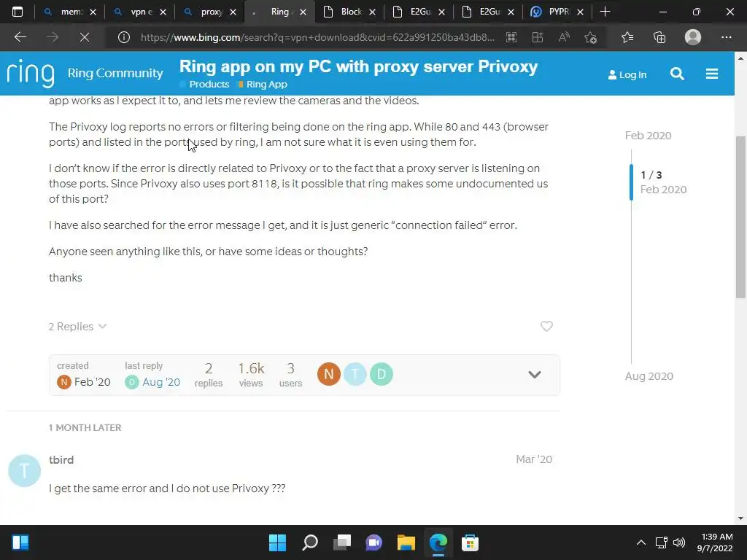Image resolution: width=747 pixels, height=560 pixels.
Task: Open the Chat app on the taskbar
Action: click(373, 542)
